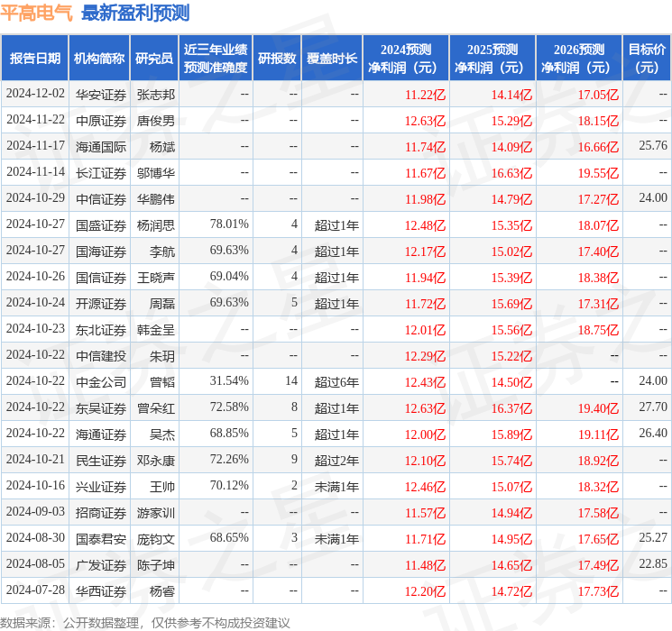This screenshot has width=672, height=631.
Task: Click analyst name 王晓声
Action: click(155, 277)
